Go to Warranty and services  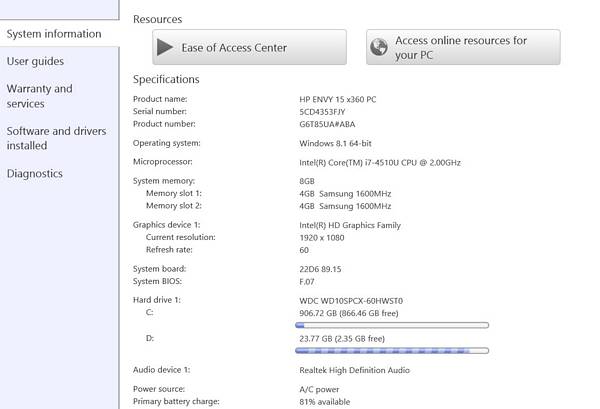40,96
